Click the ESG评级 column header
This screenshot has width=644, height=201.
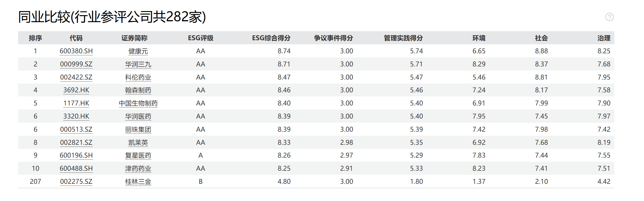tap(201, 38)
